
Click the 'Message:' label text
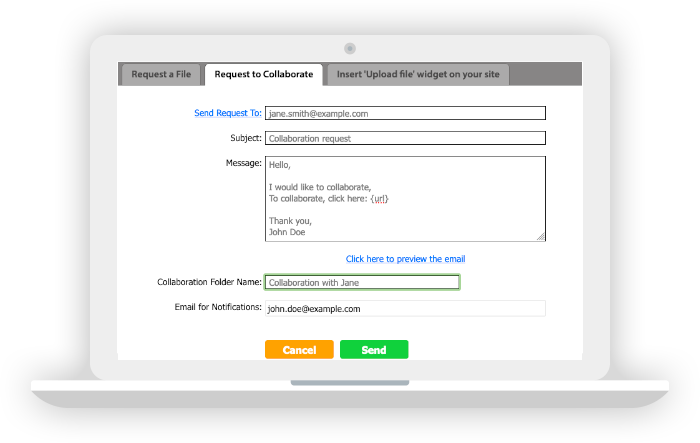click(x=244, y=163)
